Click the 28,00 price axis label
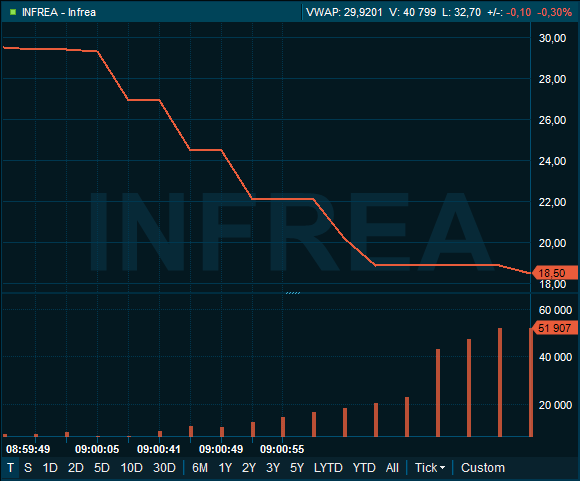The image size is (580, 481). 552,79
